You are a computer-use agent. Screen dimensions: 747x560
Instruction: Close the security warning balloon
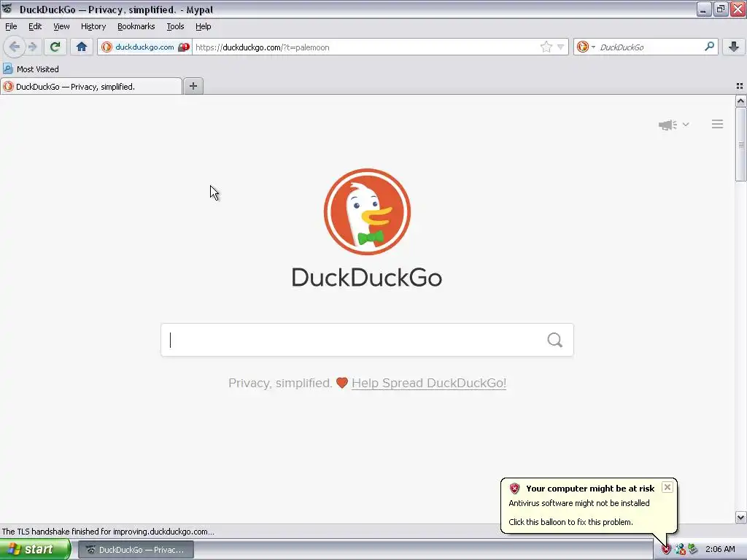pyautogui.click(x=667, y=487)
